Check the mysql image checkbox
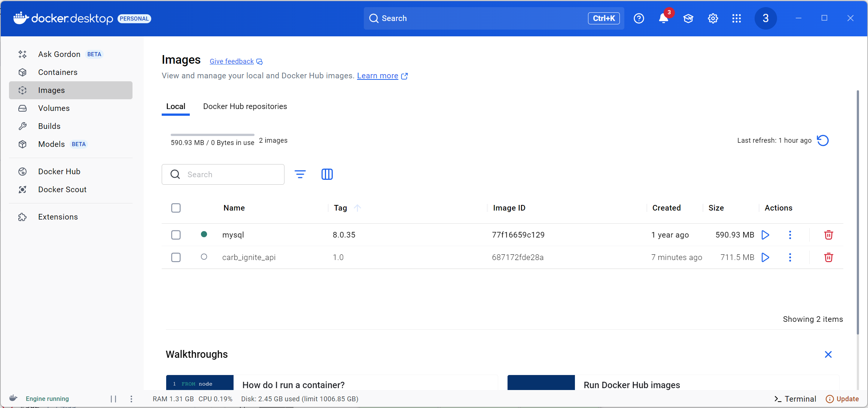Screen dimensions: 868x408 coord(176,235)
